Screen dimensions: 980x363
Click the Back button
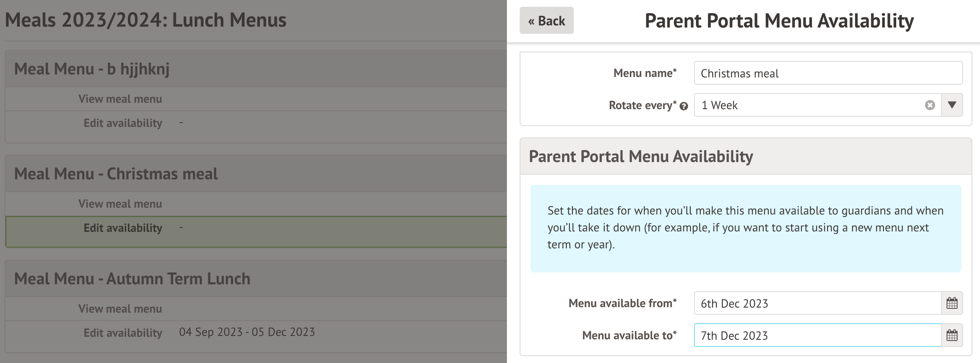click(546, 20)
